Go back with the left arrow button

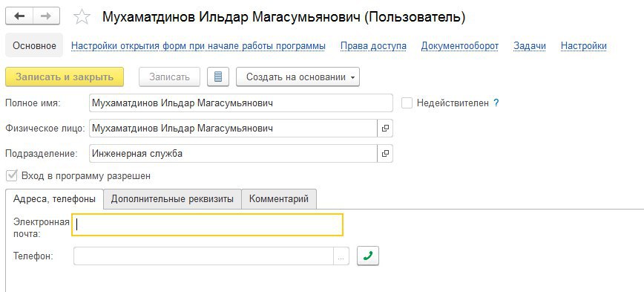tap(19, 16)
